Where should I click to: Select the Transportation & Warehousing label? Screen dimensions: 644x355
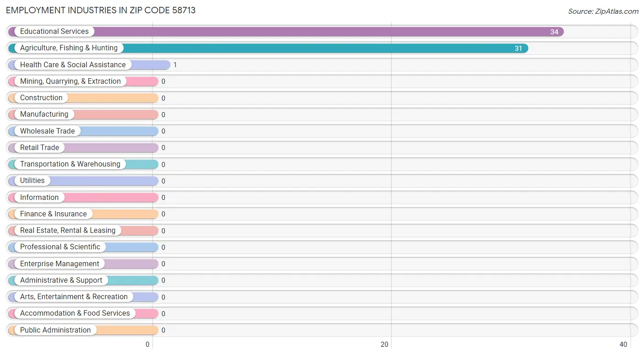[70, 164]
